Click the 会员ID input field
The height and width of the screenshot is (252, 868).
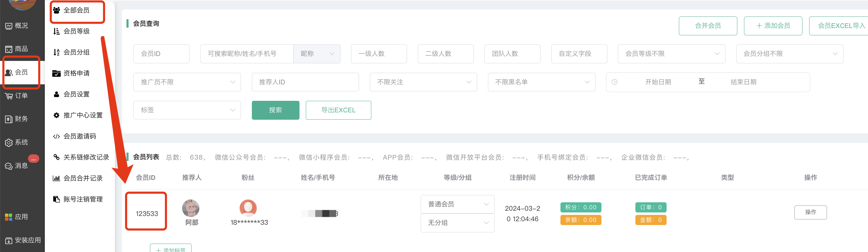tap(161, 54)
